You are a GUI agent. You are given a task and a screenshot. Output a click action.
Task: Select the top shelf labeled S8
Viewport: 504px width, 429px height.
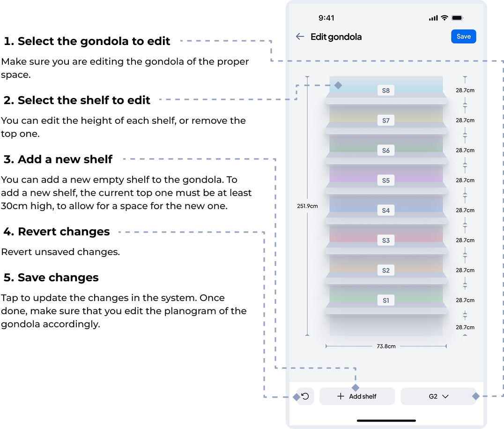pos(385,90)
